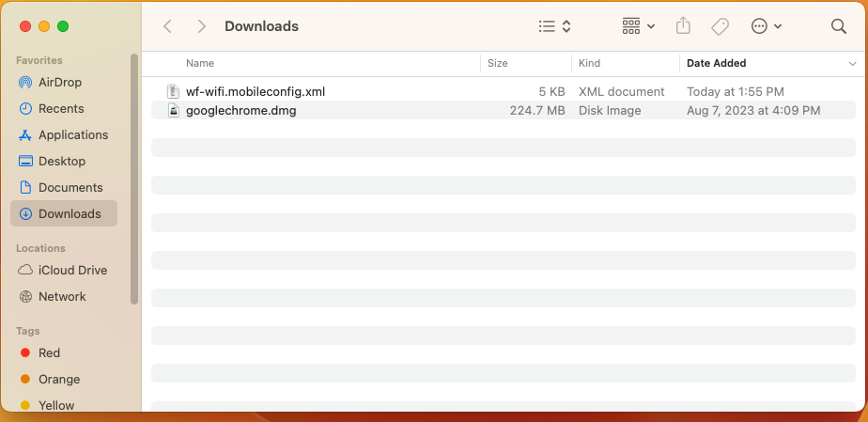
Task: Click the iCloud Drive cloud icon
Action: click(x=25, y=271)
